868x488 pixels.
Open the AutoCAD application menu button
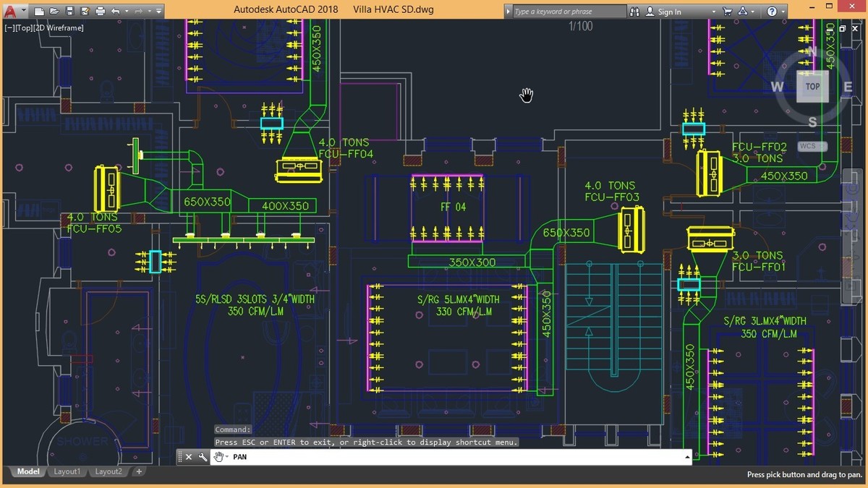(11, 11)
